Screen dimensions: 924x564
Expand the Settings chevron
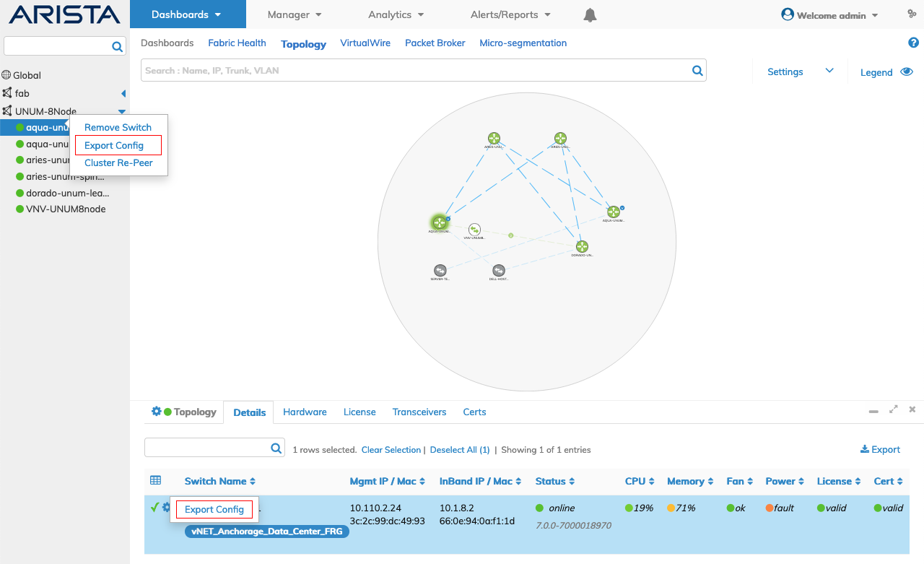(x=829, y=71)
